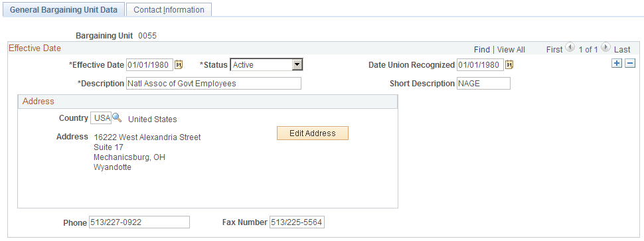Viewport: 644px width, 241px height.
Task: Open Country lookup magnifier icon
Action: pyautogui.click(x=117, y=118)
